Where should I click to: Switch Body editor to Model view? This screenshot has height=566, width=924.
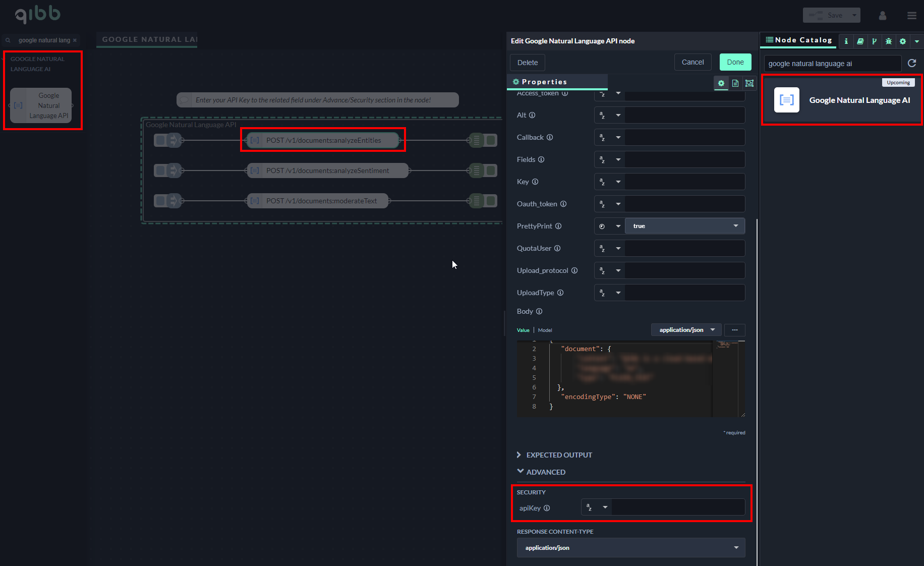(545, 330)
